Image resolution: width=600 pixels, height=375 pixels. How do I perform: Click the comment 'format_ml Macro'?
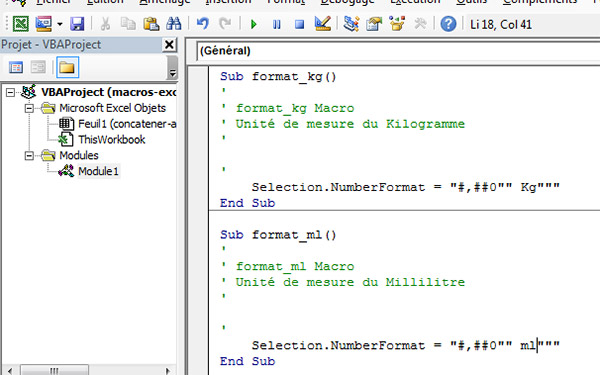coord(295,266)
